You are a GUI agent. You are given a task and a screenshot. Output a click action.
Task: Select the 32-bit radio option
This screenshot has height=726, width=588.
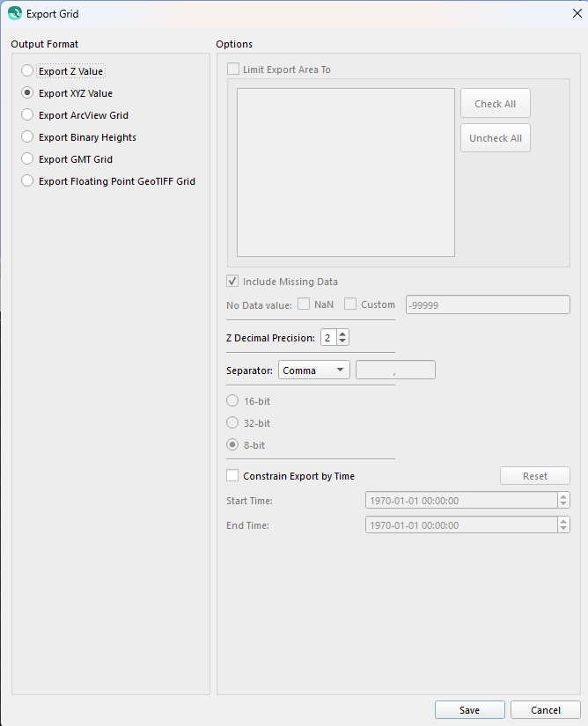pos(232,422)
